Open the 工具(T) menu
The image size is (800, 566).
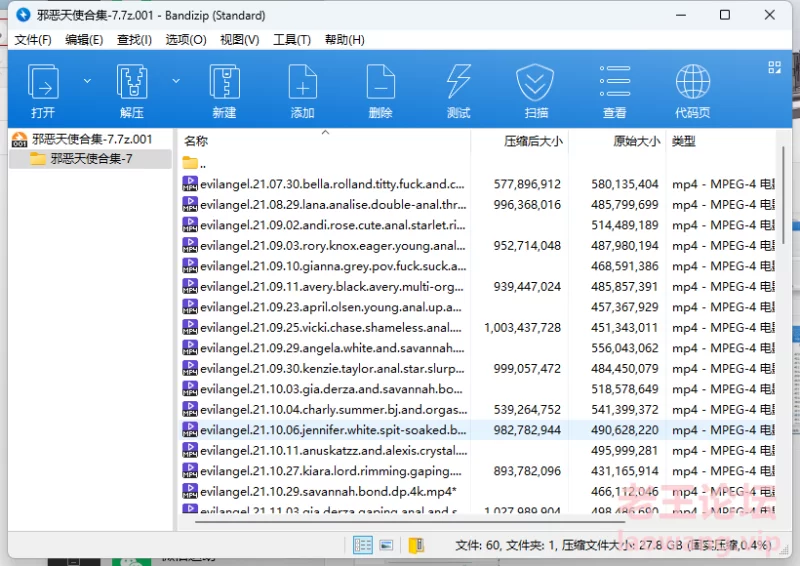[292, 40]
